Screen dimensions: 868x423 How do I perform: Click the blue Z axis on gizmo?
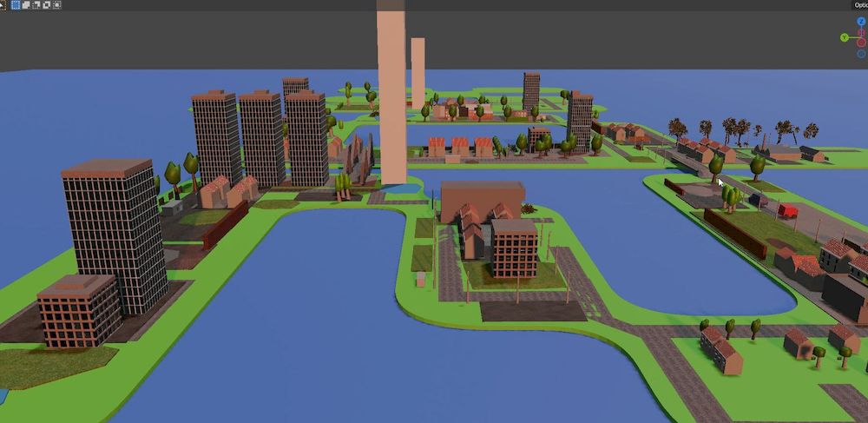[860, 21]
